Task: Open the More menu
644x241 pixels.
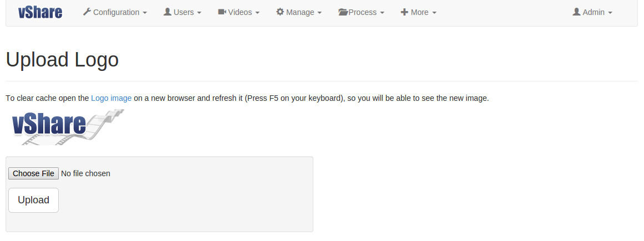Action: (419, 12)
